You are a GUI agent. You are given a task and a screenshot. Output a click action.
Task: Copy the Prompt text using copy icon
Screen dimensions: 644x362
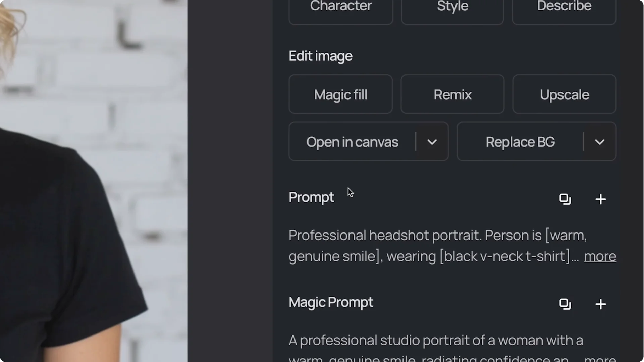tap(566, 199)
